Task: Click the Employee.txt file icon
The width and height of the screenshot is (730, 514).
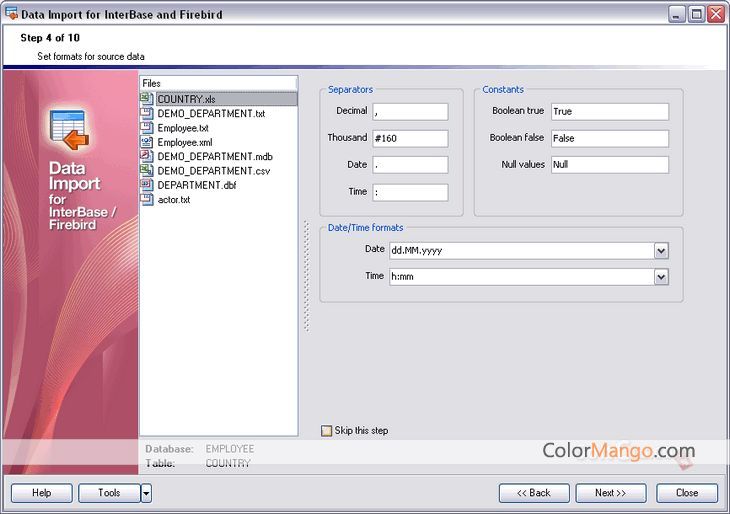Action: [147, 128]
